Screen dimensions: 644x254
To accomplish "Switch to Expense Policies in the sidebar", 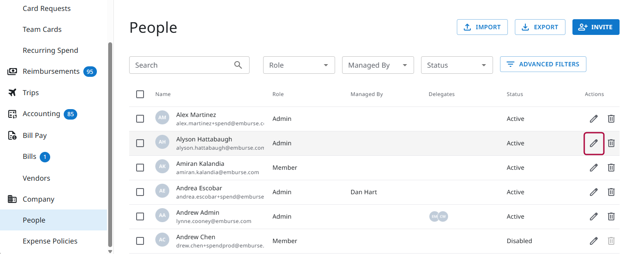I will [x=50, y=240].
